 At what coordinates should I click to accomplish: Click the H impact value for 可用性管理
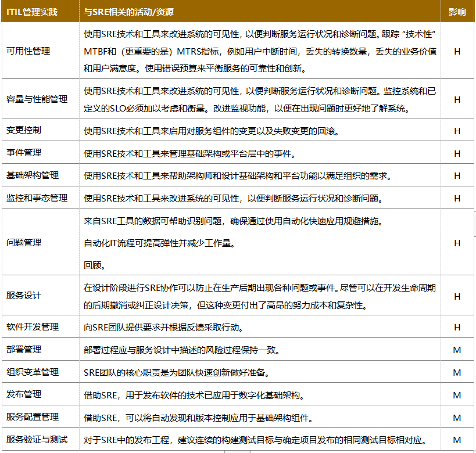pos(457,52)
